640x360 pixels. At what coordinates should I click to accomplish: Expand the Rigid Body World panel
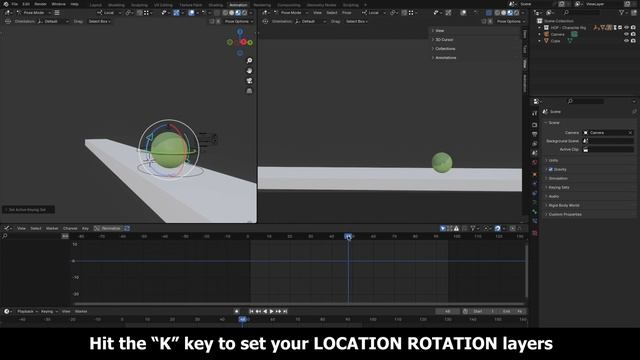click(564, 205)
